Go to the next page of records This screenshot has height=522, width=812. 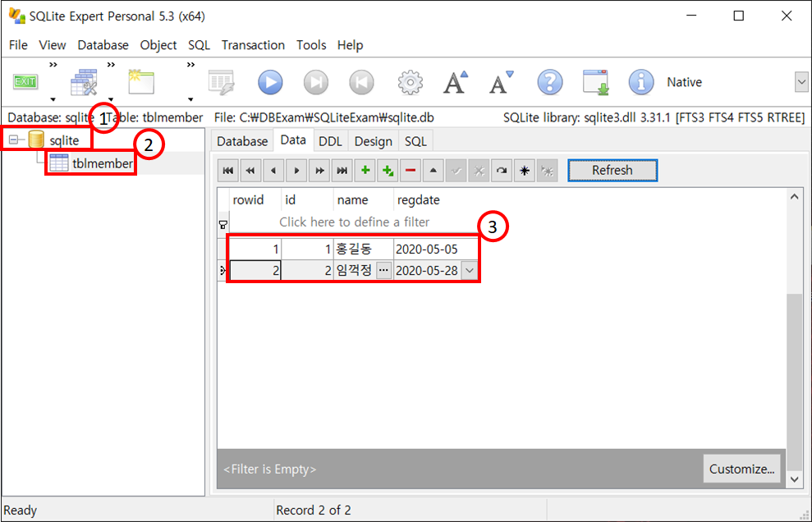[x=319, y=171]
